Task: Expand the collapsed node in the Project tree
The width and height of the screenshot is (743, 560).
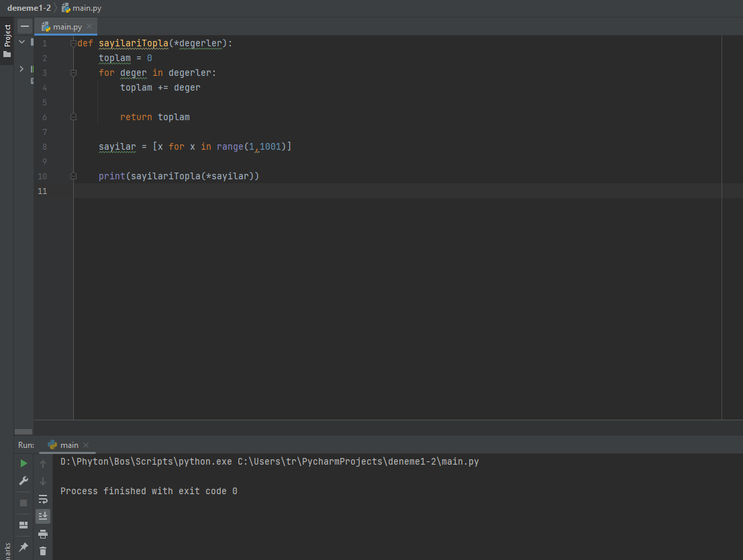Action: click(21, 68)
